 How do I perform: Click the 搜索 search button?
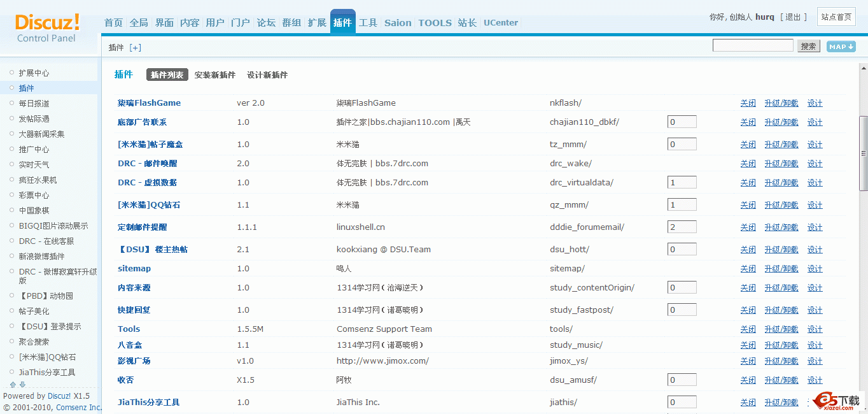(x=808, y=46)
